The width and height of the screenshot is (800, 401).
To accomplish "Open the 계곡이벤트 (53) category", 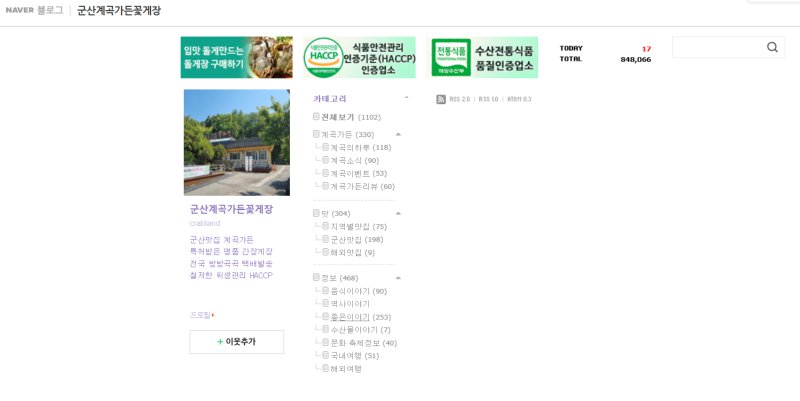I will 358,173.
